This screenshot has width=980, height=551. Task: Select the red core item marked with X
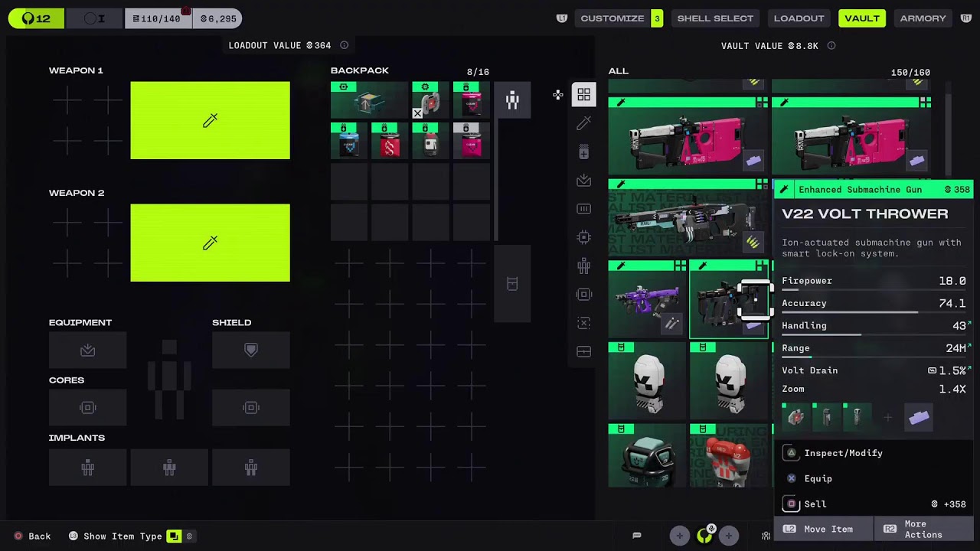click(x=430, y=100)
